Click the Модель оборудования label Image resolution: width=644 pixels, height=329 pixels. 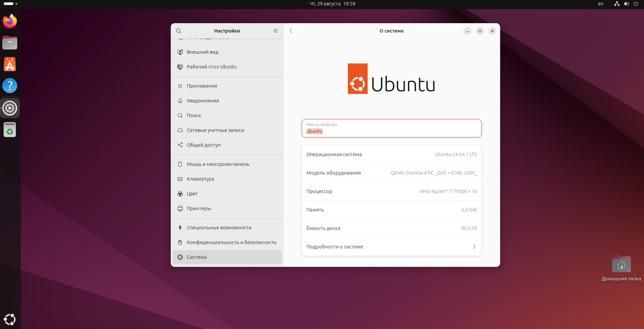pos(334,173)
